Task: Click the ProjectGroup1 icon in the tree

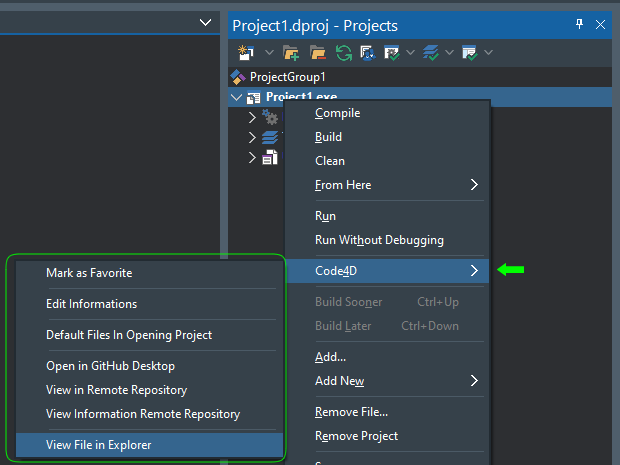Action: tap(238, 77)
